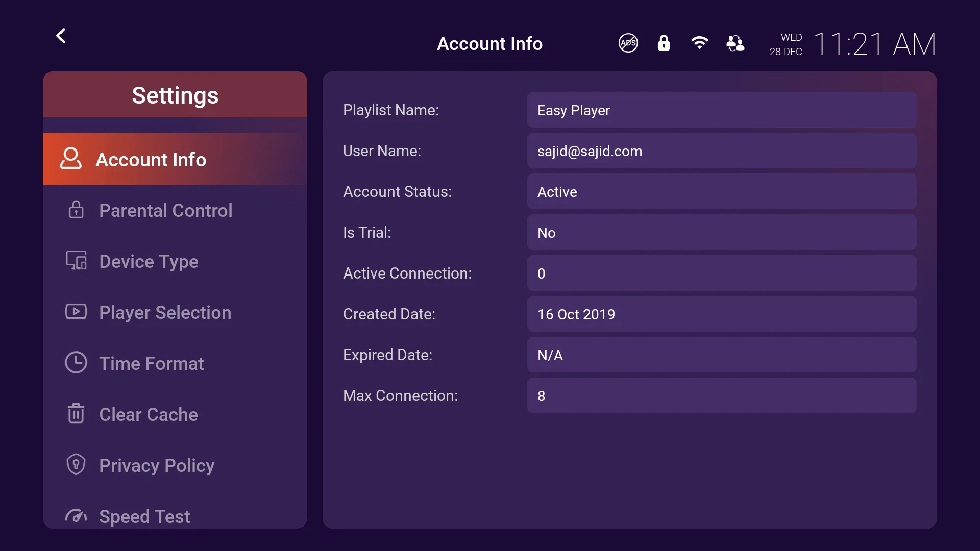Click the switch users icon
The height and width of the screenshot is (551, 980).
coord(735,43)
